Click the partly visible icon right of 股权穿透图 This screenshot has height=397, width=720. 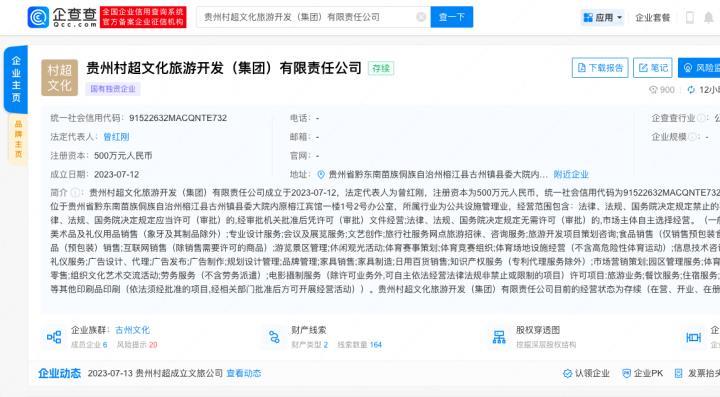pyautogui.click(x=693, y=337)
